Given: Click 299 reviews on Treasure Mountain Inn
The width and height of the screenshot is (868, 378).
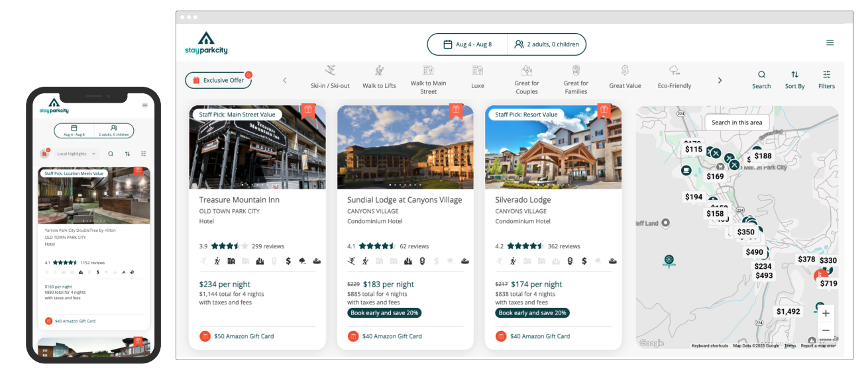Looking at the screenshot, I should pos(267,246).
